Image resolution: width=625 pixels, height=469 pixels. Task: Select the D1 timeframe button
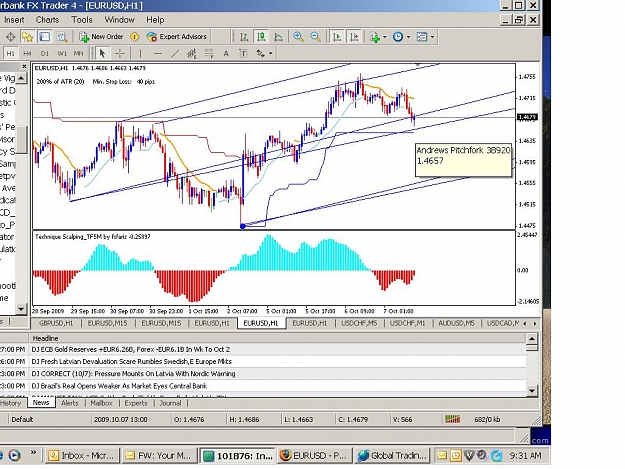[x=44, y=53]
